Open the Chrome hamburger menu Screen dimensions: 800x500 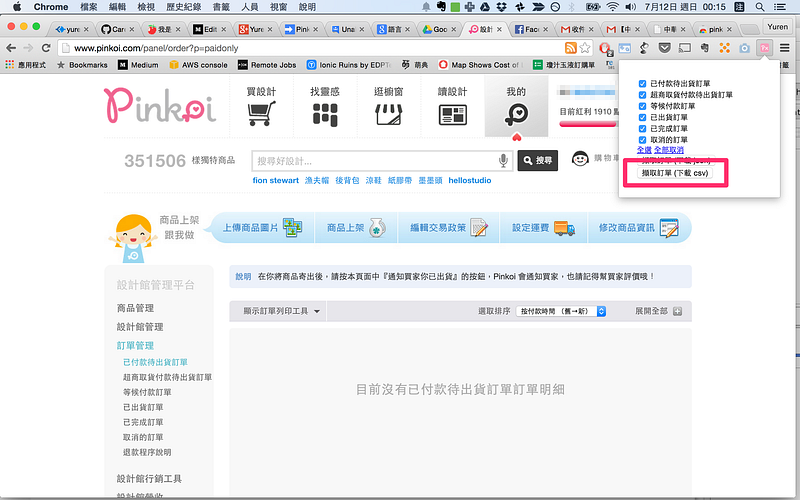[785, 47]
